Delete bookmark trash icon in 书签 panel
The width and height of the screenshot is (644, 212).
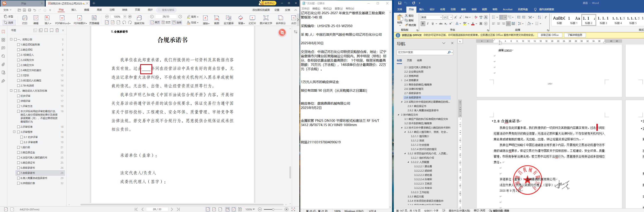coord(57,30)
